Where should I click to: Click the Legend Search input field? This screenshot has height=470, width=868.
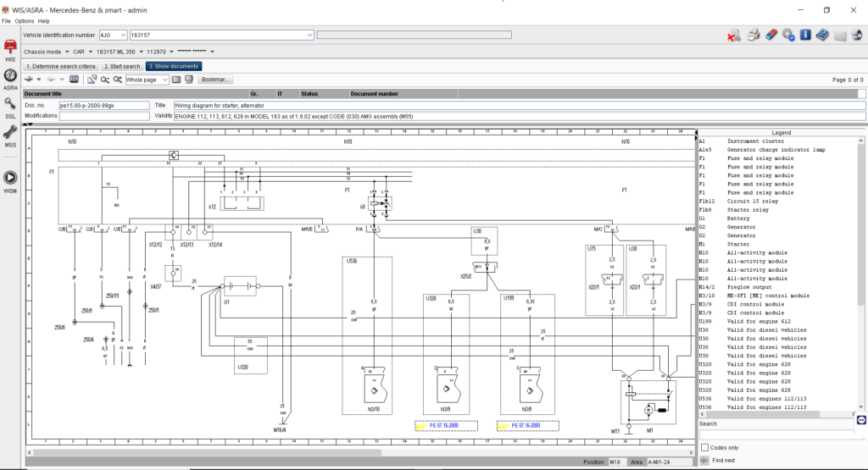coord(776,434)
